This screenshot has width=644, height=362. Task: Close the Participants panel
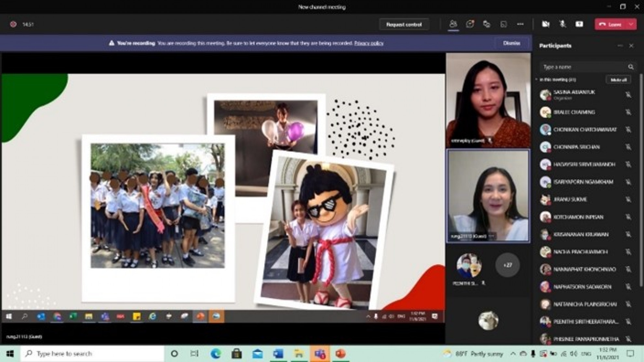(631, 46)
